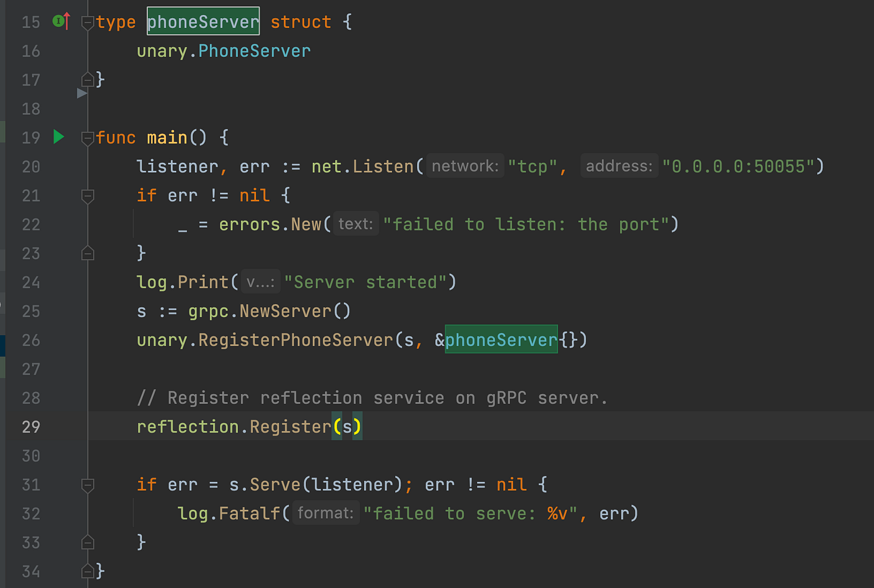Collapse the main function with its fold arrow
The height and width of the screenshot is (588, 874).
(x=87, y=138)
